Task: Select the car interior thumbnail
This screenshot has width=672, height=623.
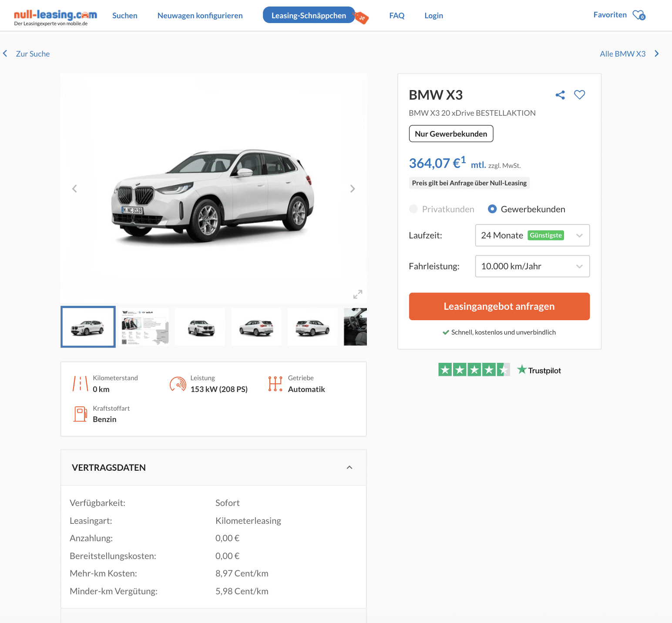Action: tap(355, 327)
